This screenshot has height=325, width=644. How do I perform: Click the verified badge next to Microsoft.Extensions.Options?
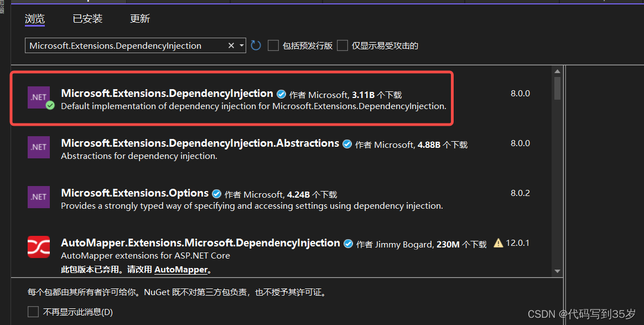click(216, 194)
